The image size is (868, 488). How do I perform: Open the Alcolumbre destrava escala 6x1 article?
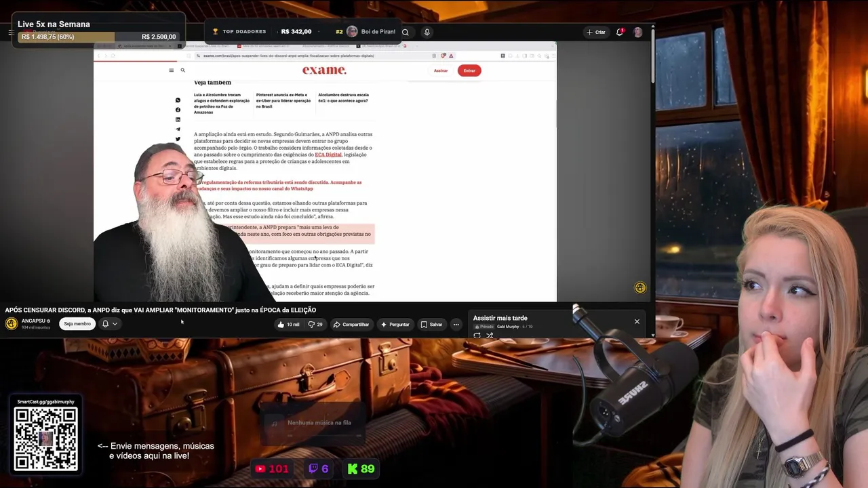pyautogui.click(x=344, y=98)
